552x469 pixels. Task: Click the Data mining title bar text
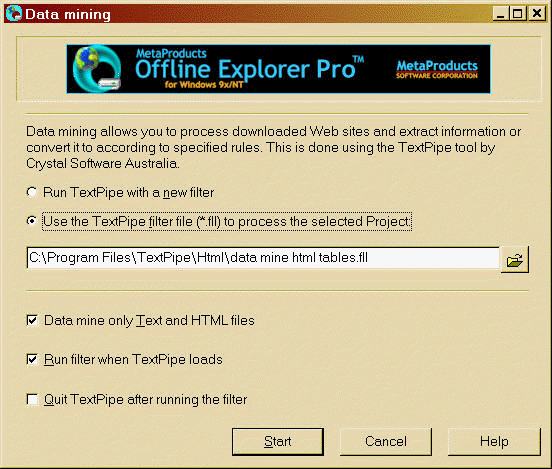tap(68, 14)
